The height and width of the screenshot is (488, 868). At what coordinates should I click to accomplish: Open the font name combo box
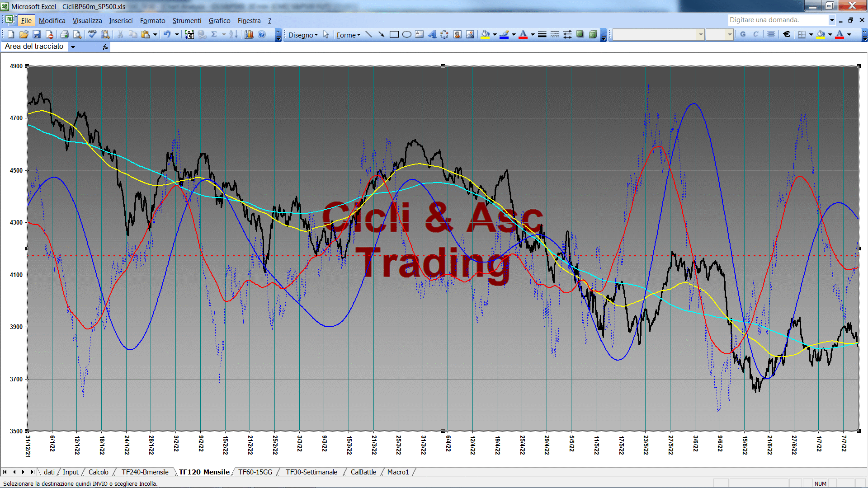[659, 34]
